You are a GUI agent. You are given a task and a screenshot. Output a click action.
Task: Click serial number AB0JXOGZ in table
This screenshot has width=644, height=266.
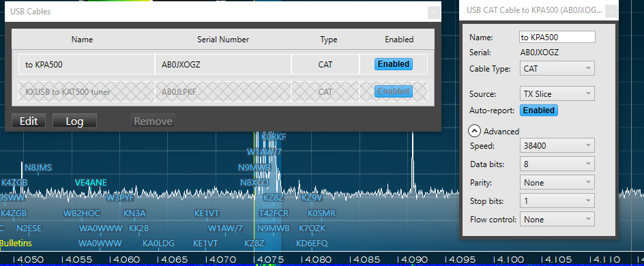point(181,64)
